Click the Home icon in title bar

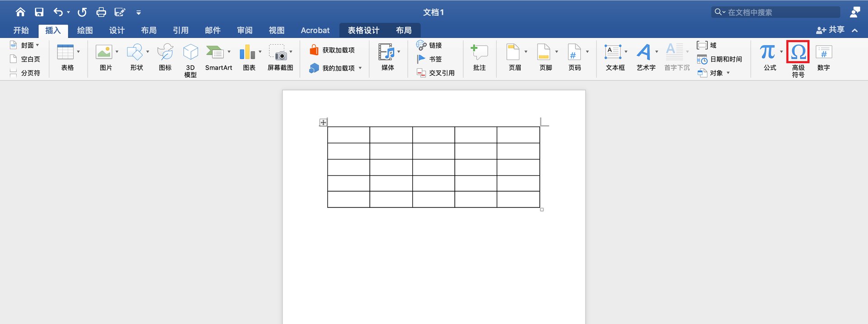click(20, 12)
